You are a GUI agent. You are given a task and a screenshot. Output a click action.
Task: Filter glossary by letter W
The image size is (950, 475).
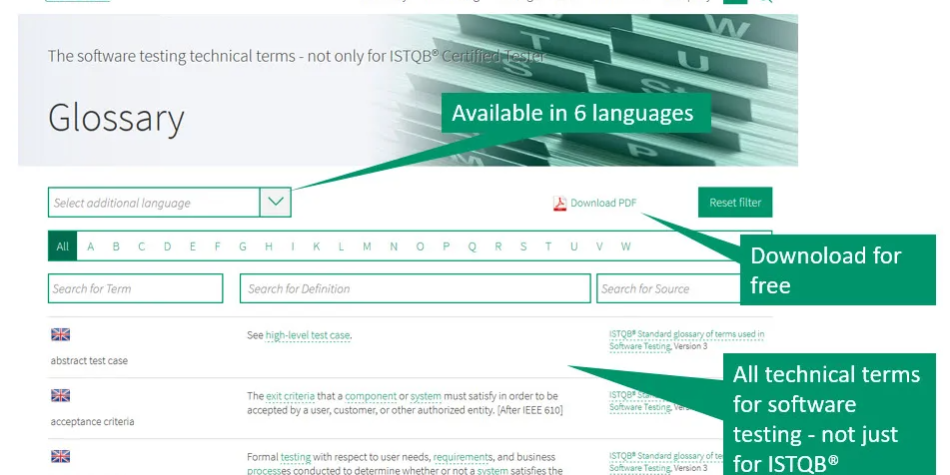coord(626,246)
